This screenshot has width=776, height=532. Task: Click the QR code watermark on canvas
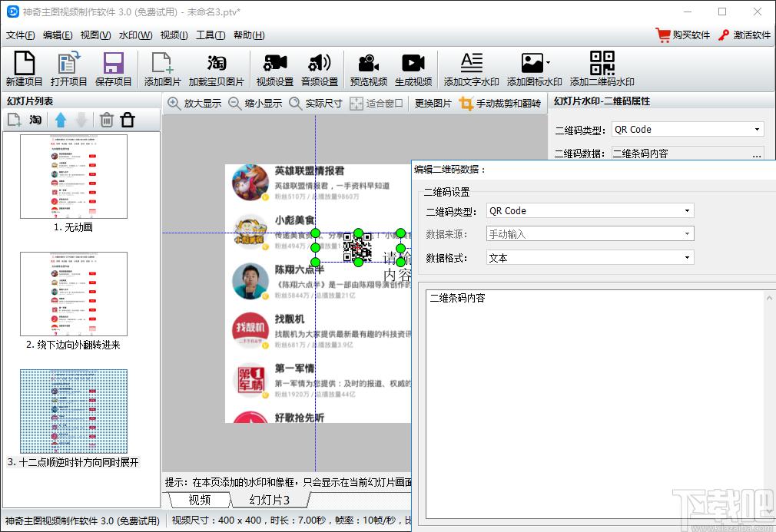[x=357, y=247]
